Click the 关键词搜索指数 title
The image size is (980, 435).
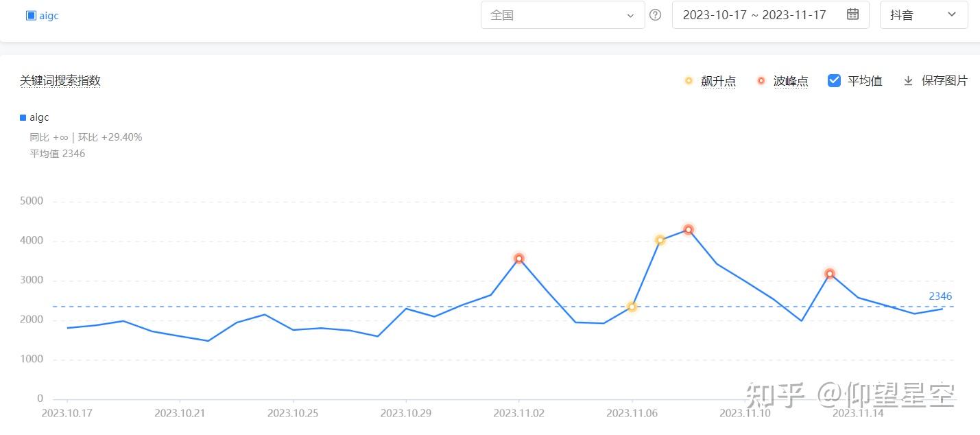tap(60, 81)
